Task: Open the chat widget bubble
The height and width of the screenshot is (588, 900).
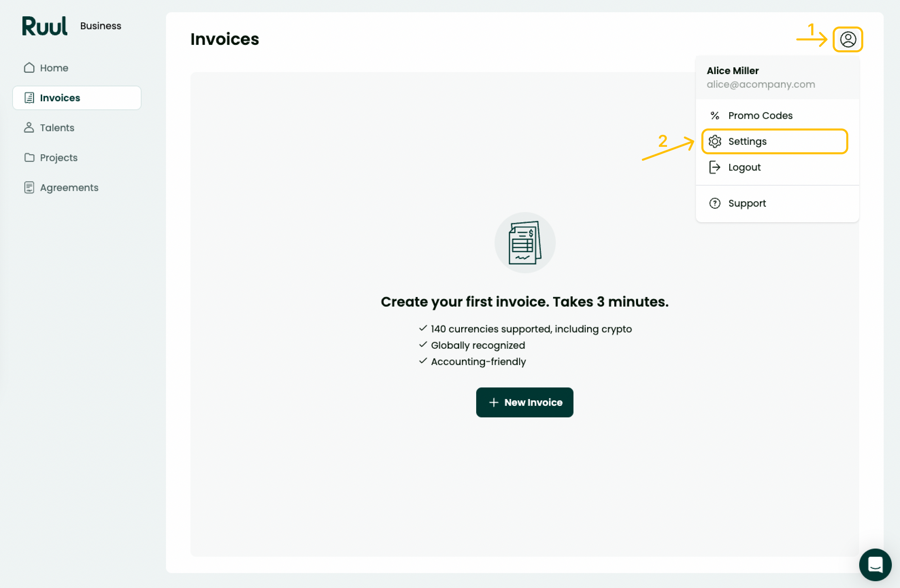Action: click(x=875, y=565)
